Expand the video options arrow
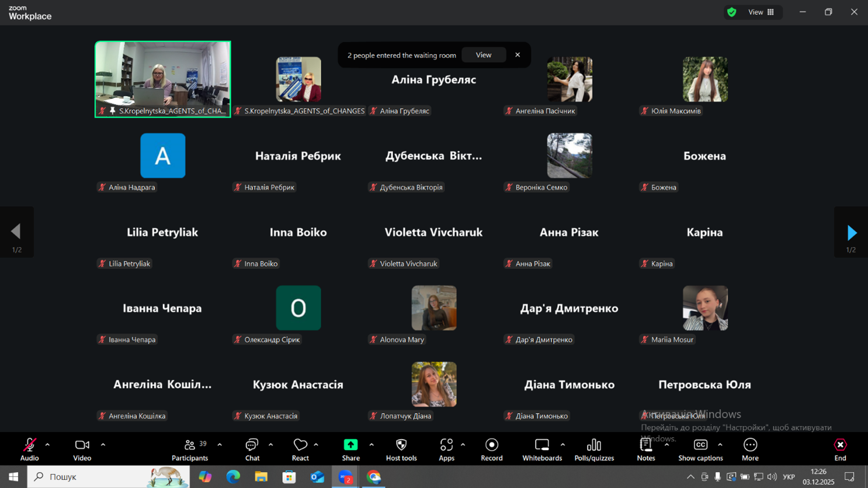 click(x=103, y=445)
